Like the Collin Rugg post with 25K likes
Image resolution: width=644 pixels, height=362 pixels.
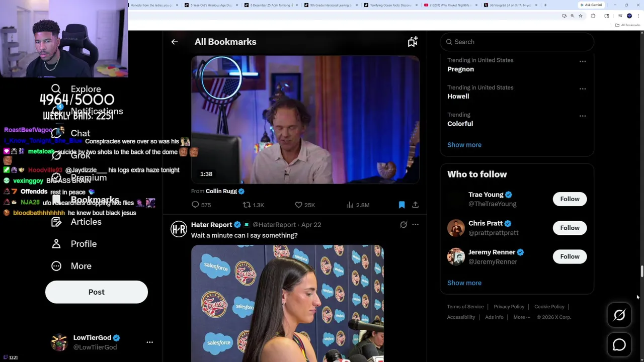305,205
